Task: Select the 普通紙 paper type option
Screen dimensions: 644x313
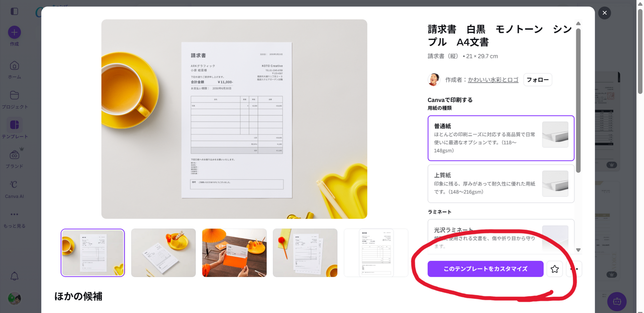Action: pos(501,138)
